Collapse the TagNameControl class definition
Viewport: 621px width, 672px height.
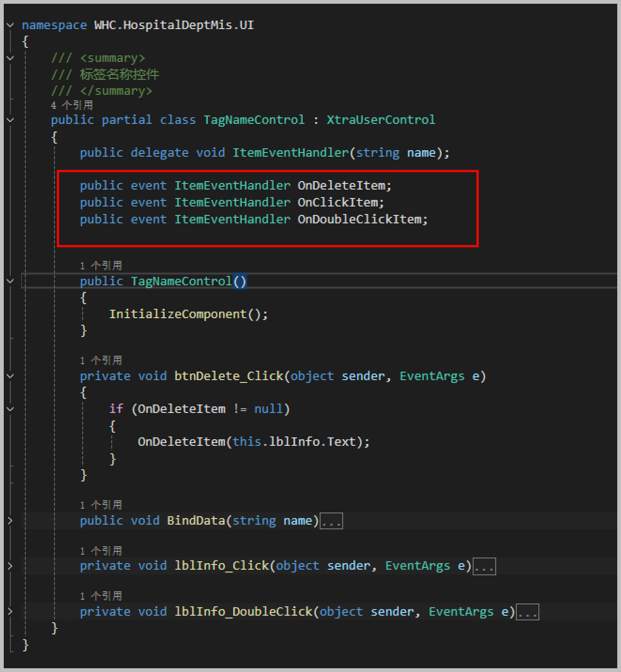[x=10, y=120]
